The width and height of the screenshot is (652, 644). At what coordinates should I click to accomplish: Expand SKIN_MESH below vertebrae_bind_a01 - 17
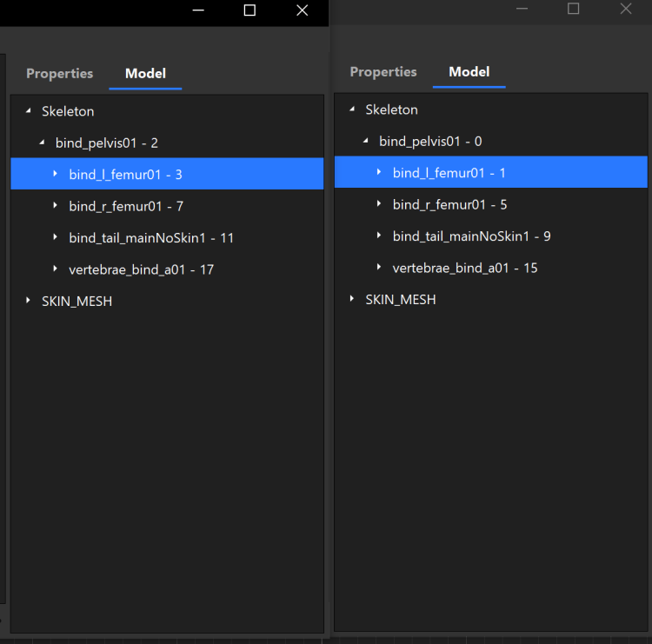[x=29, y=301]
